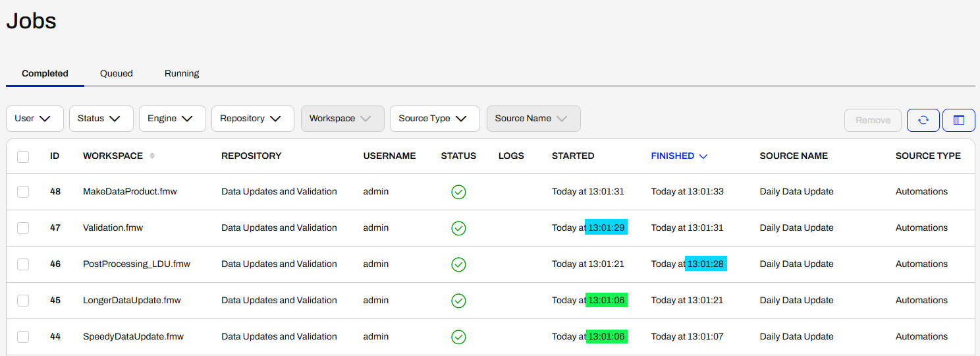Click success status icon for job 48
The width and height of the screenshot is (980, 356).
tap(458, 192)
